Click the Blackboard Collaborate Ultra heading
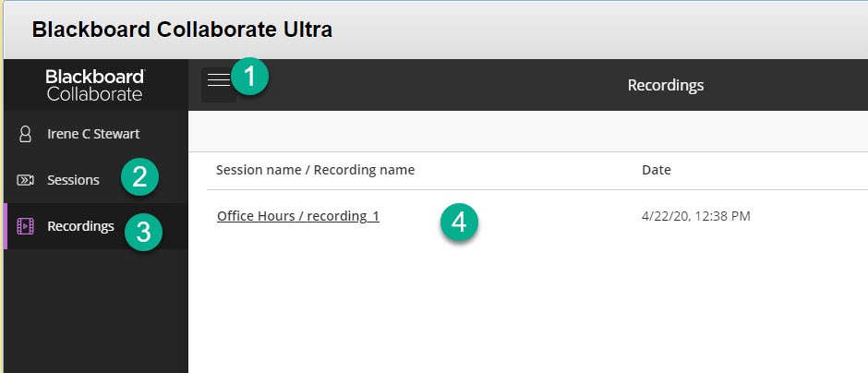Image resolution: width=868 pixels, height=373 pixels. point(182,30)
